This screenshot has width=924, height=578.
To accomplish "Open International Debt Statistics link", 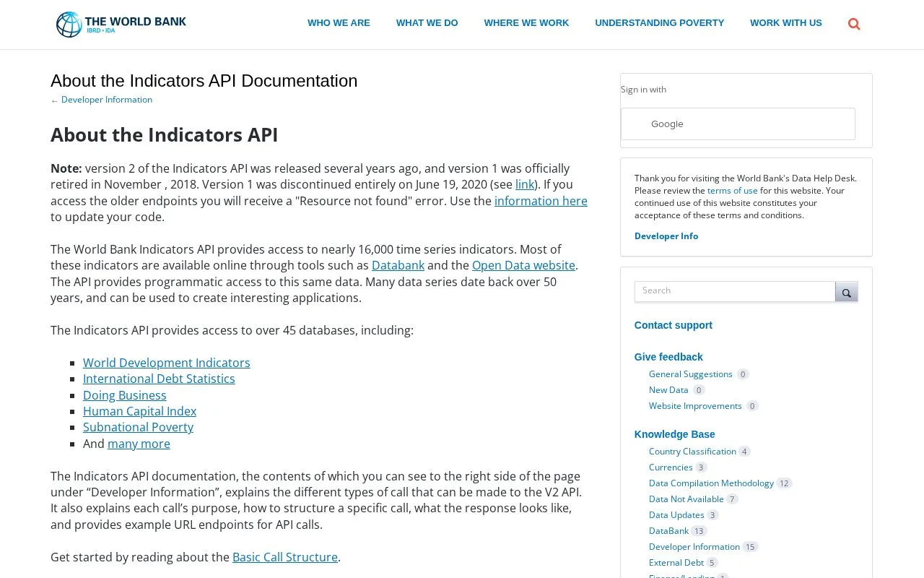I will click(159, 379).
